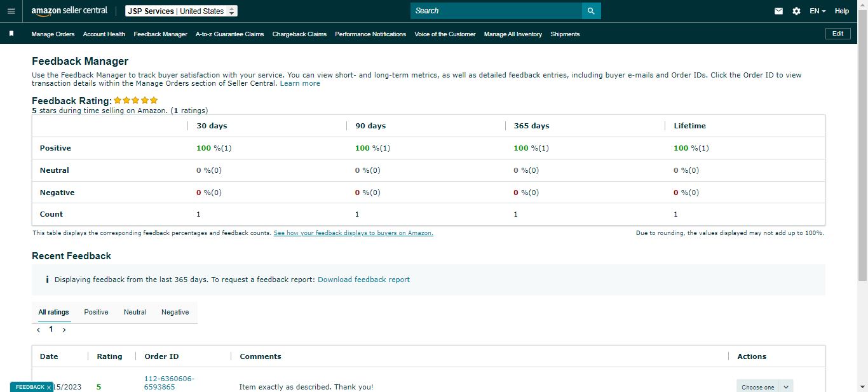The image size is (868, 392).
Task: Click the Order ID column header
Action: click(161, 356)
